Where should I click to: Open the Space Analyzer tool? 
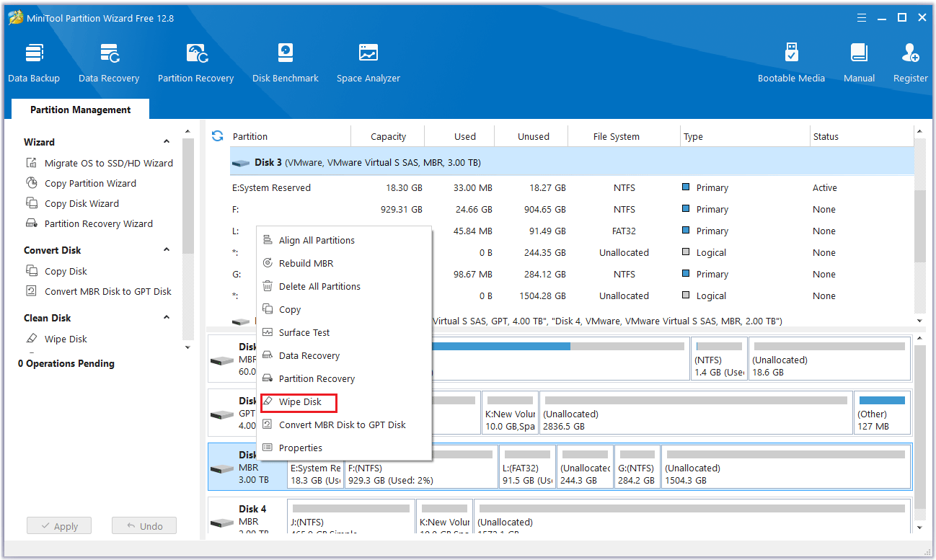(x=368, y=63)
